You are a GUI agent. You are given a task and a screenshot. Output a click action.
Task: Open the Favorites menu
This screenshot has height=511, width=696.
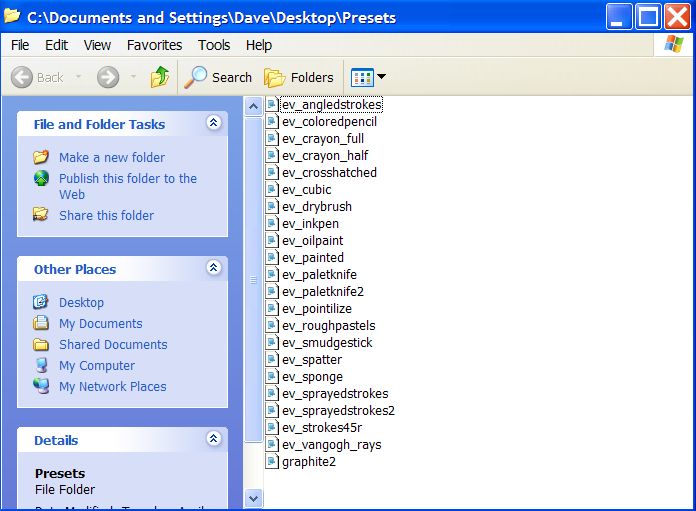tap(154, 45)
